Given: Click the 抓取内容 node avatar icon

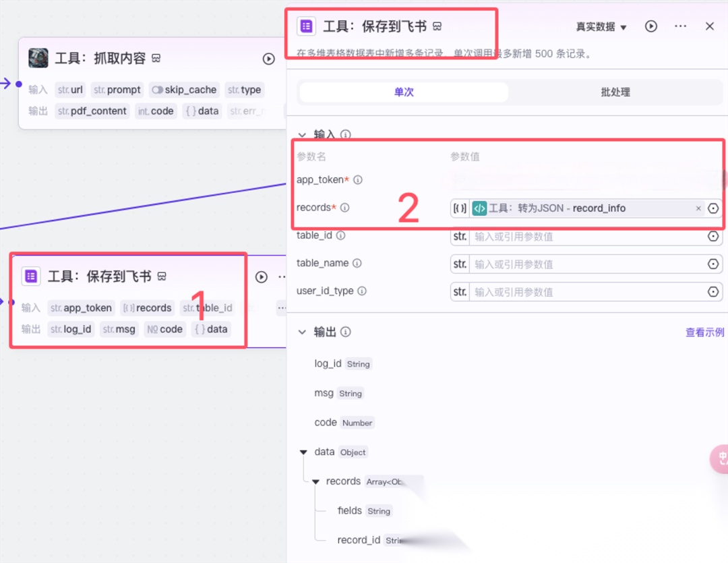Looking at the screenshot, I should [38, 58].
